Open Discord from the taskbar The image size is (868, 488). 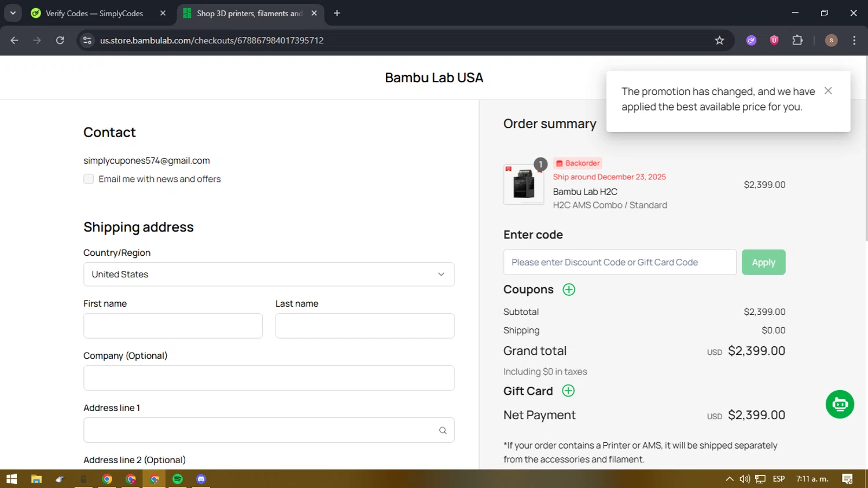[x=201, y=479]
